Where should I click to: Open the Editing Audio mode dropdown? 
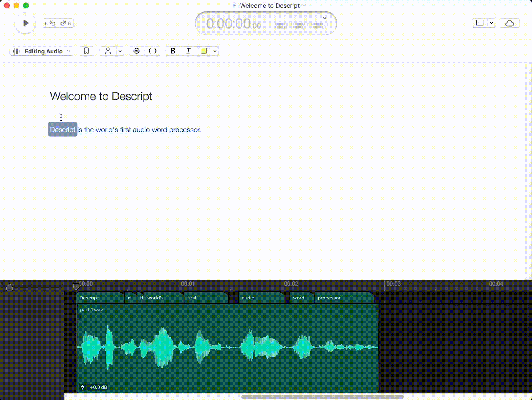pos(42,51)
